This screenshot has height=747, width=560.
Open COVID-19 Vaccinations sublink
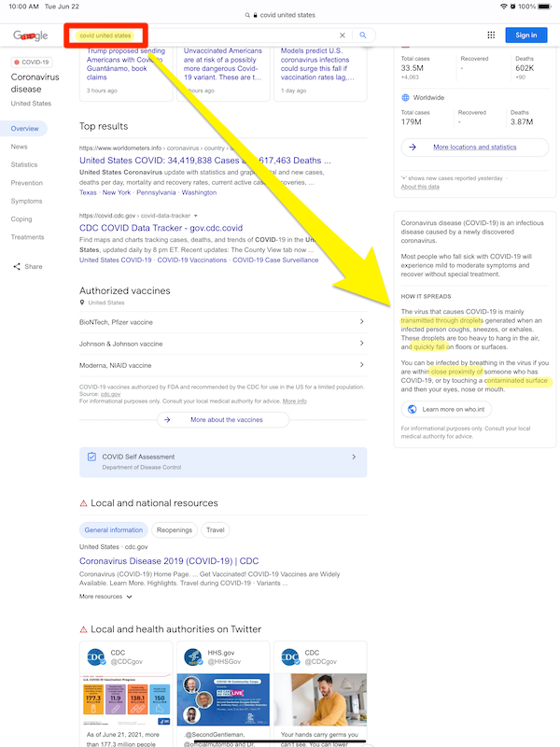(192, 261)
